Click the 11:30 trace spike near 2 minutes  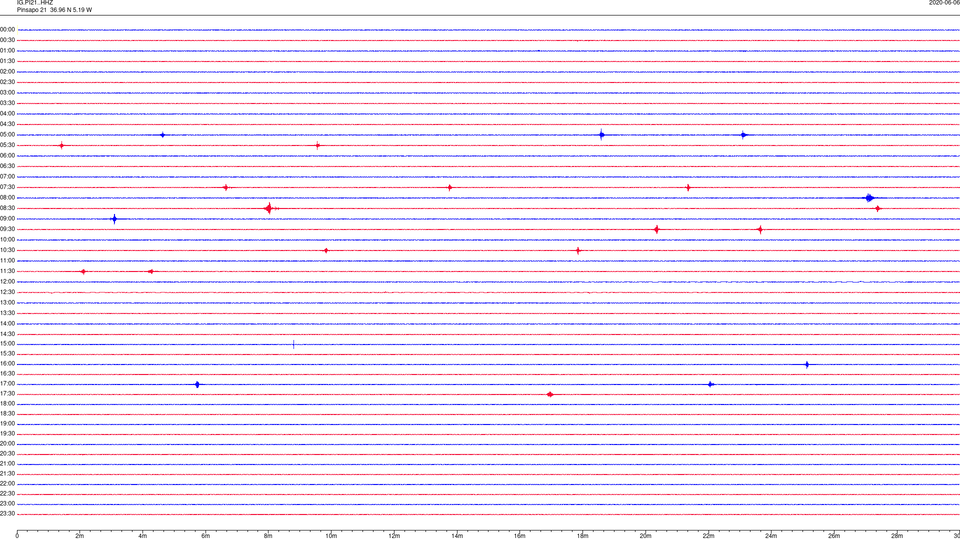pos(83,271)
